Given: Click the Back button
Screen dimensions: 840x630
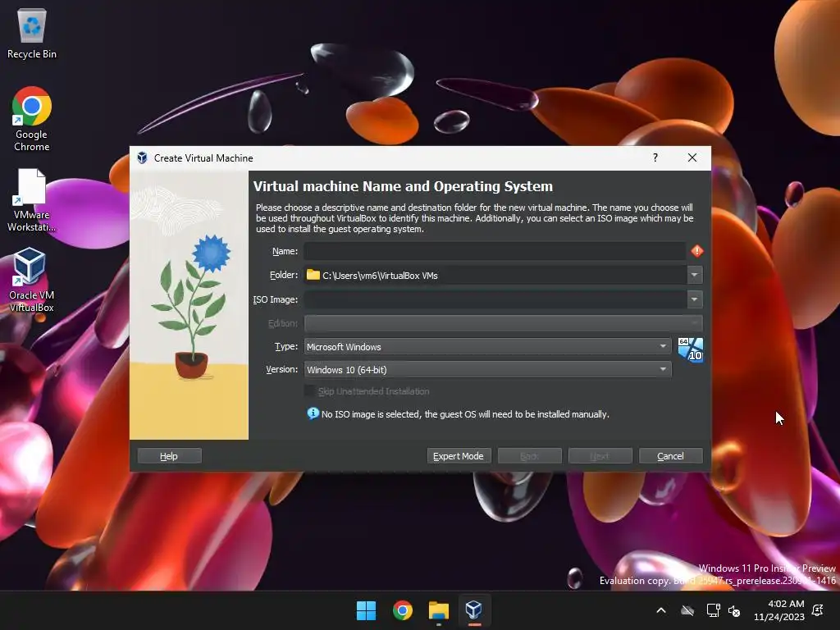Looking at the screenshot, I should coord(529,456).
